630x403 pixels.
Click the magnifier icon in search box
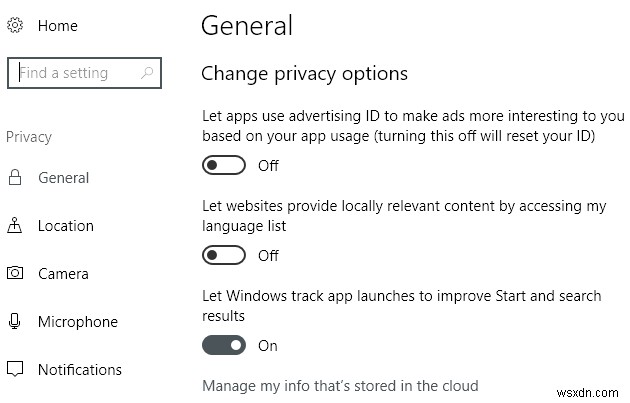147,73
